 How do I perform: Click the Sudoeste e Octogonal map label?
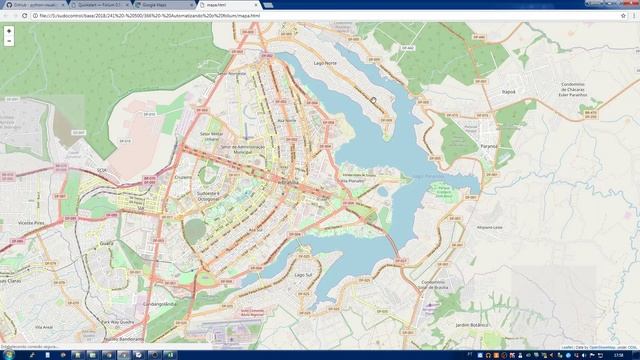tap(208, 196)
